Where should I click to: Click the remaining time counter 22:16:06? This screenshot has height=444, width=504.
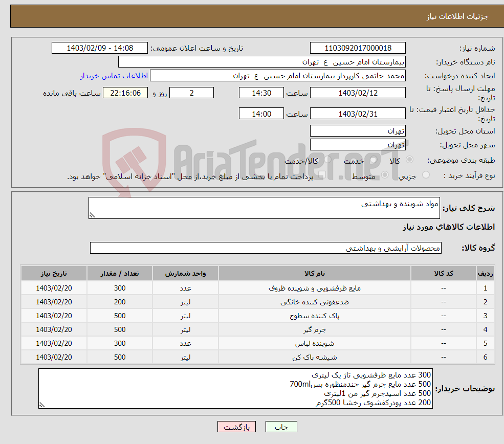[125, 93]
